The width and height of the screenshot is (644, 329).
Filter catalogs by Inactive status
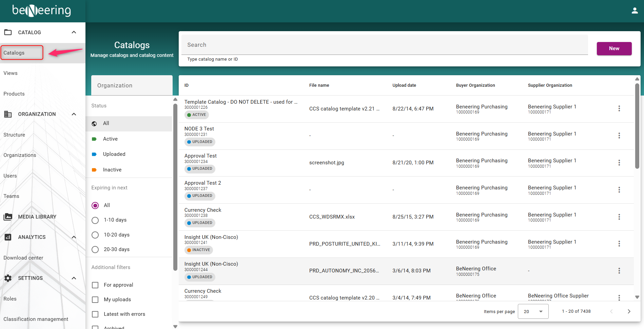pyautogui.click(x=112, y=170)
